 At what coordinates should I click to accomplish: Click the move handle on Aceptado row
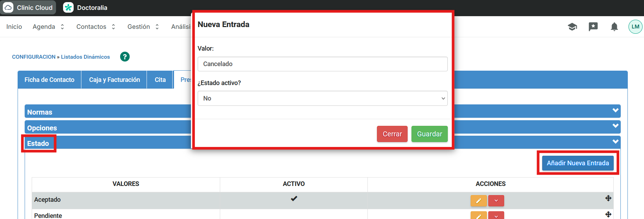click(608, 198)
